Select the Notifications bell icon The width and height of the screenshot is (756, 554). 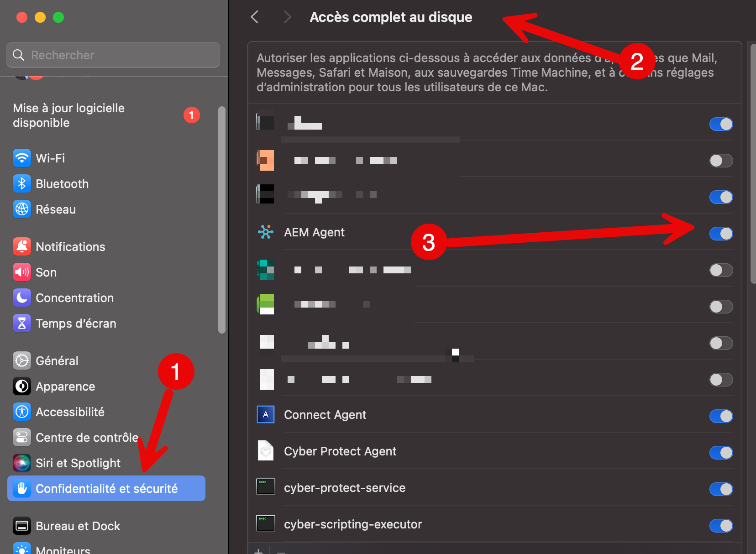click(x=21, y=247)
